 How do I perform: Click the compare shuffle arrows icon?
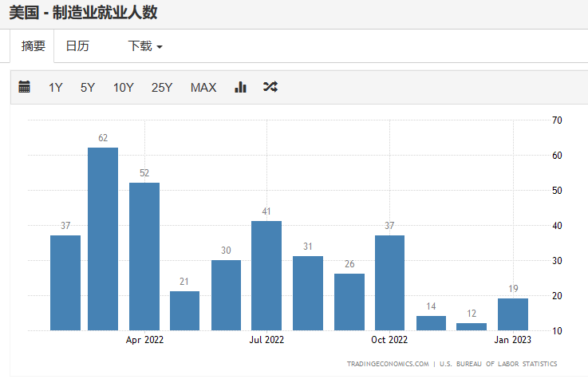tap(270, 87)
